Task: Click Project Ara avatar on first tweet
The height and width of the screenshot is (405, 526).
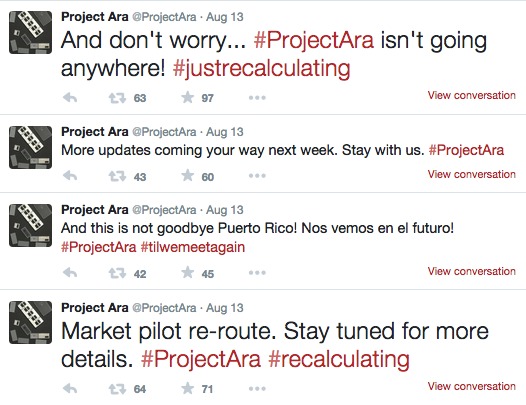Action: pyautogui.click(x=31, y=33)
